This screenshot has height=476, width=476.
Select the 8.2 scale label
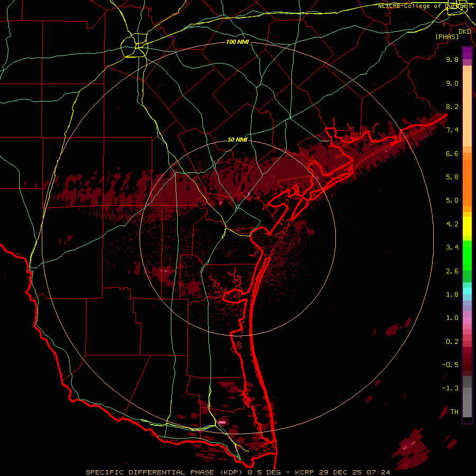(x=452, y=106)
